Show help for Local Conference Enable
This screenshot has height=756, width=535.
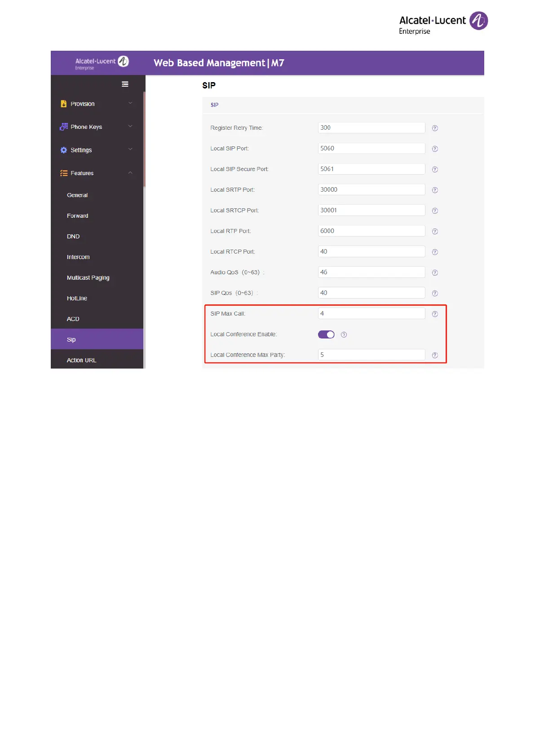point(344,334)
